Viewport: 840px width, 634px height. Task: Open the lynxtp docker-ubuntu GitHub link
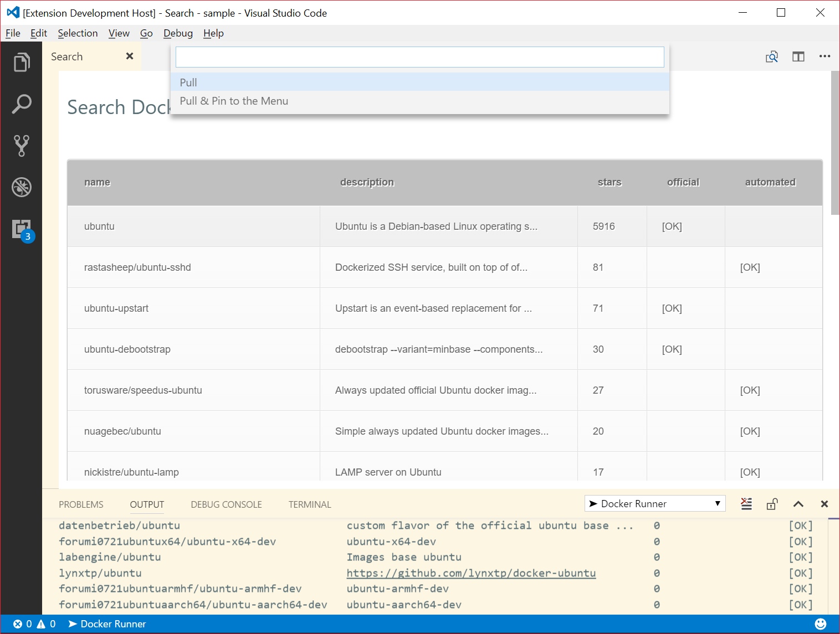coord(471,573)
